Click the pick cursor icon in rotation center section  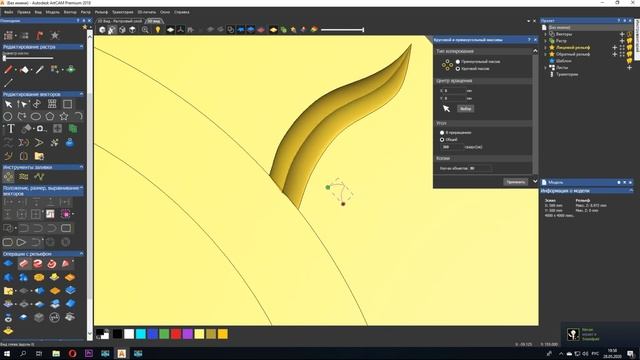tap(446, 109)
